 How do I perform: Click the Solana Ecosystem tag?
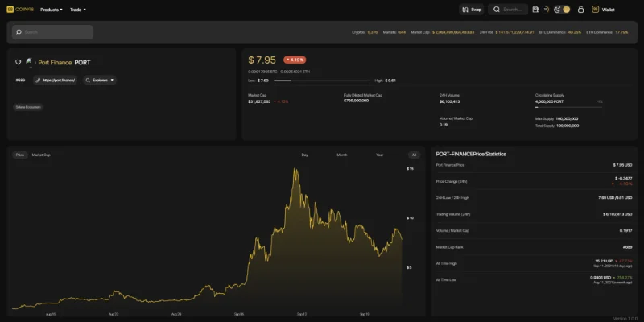tap(28, 107)
